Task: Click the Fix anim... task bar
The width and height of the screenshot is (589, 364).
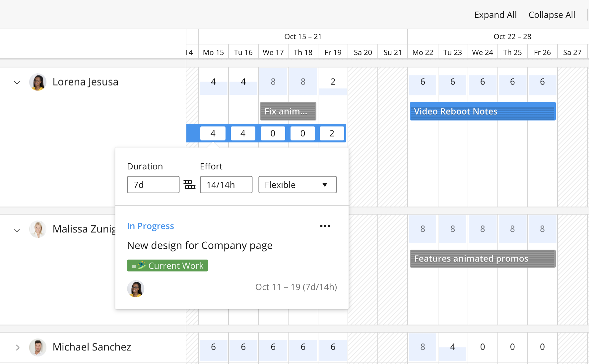Action: pyautogui.click(x=288, y=111)
